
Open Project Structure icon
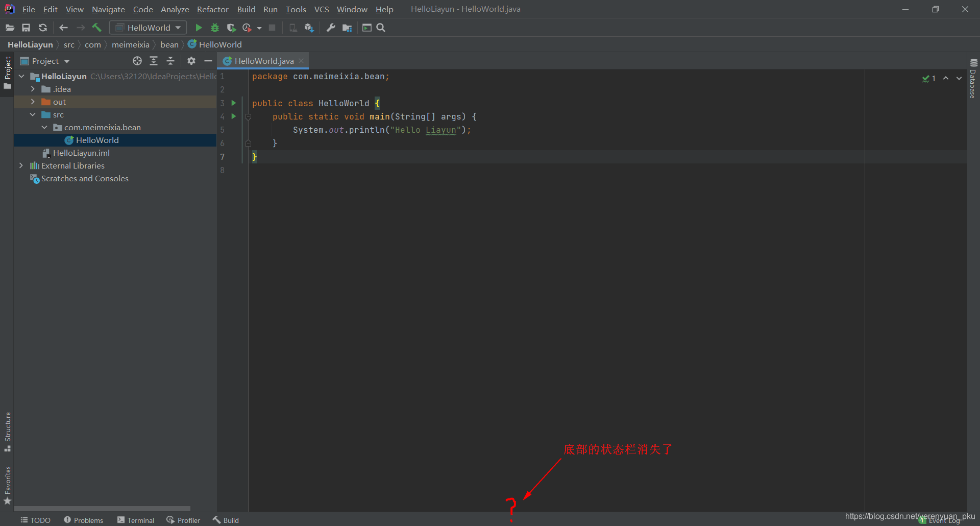[x=347, y=28]
